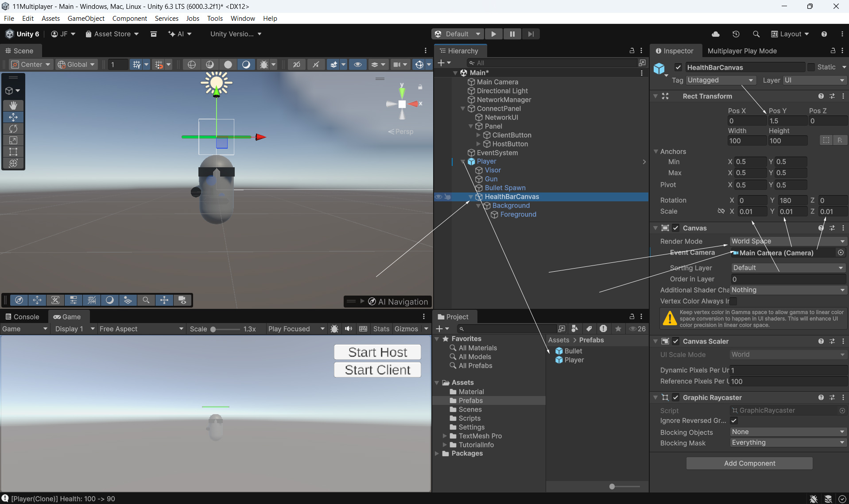The width and height of the screenshot is (849, 504).
Task: Click the search magnifier in top toolbar
Action: [756, 34]
